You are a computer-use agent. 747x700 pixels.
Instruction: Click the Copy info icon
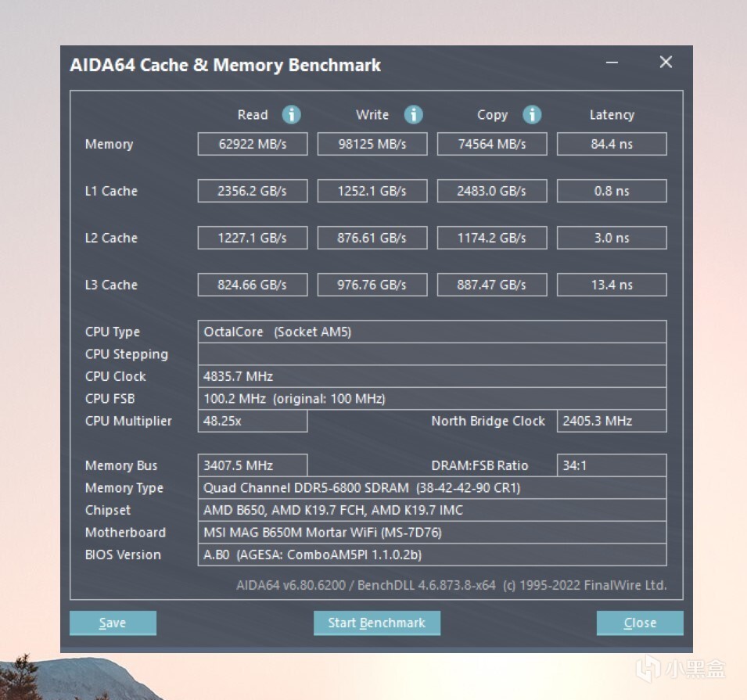point(532,114)
